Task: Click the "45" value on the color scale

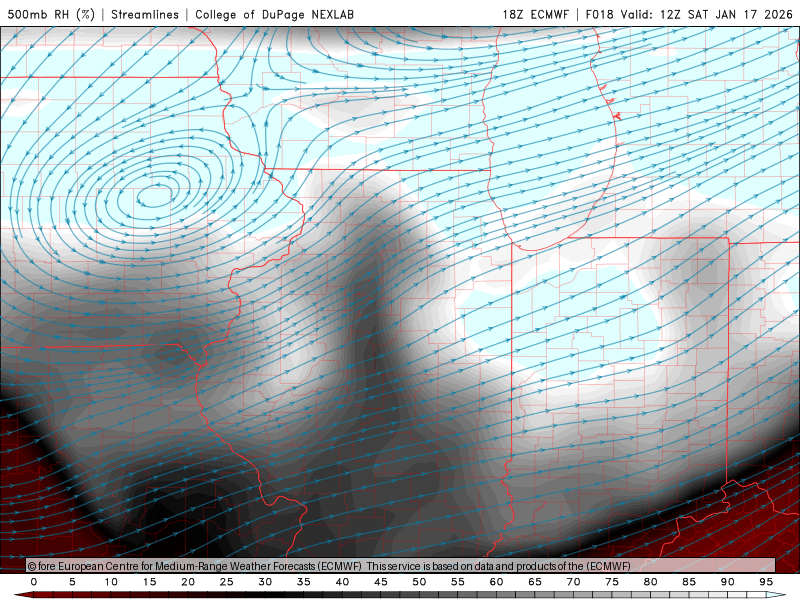Action: [x=381, y=582]
